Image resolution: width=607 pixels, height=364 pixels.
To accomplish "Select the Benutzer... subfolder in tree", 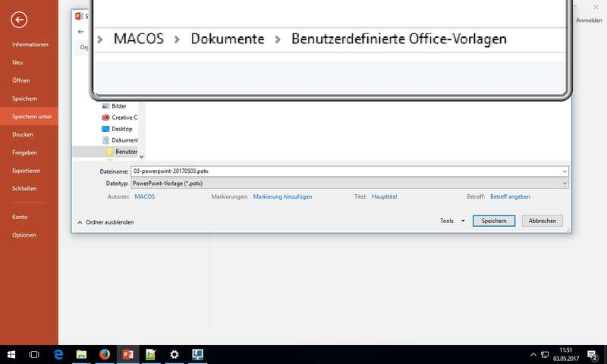I will (x=121, y=152).
